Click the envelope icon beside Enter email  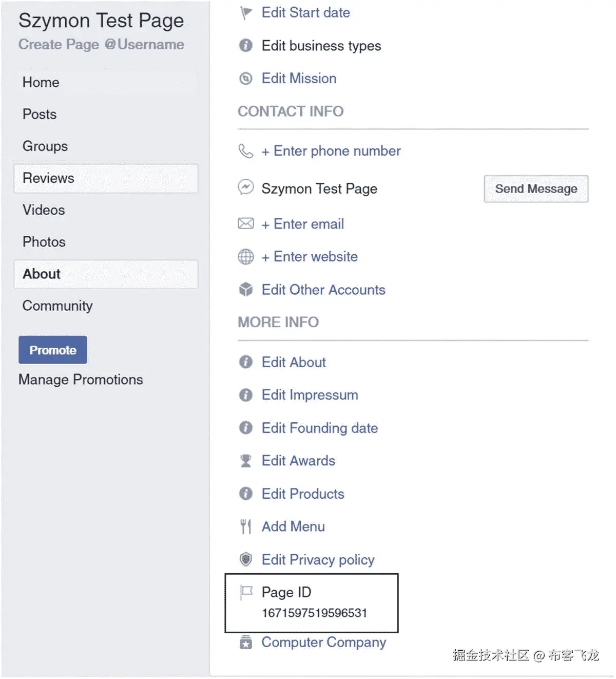coord(246,224)
